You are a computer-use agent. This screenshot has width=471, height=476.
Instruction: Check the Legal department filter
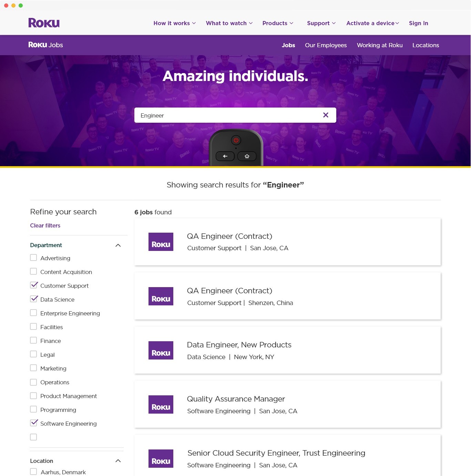pyautogui.click(x=33, y=354)
